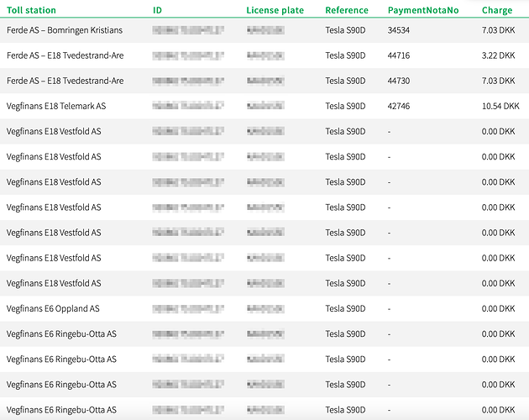This screenshot has width=529, height=420.
Task: Click the blurred ID in the E18 Telemark row
Action: pyautogui.click(x=188, y=106)
